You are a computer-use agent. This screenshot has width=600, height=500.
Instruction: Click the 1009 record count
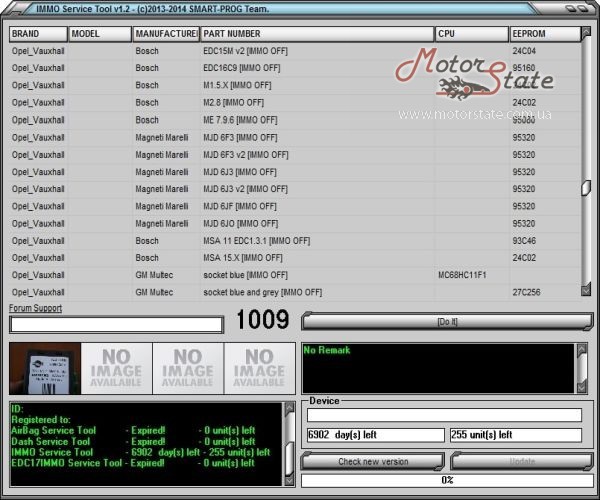(262, 319)
